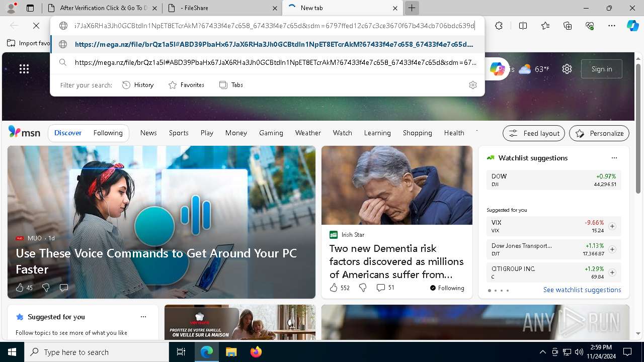Open the Weather category
This screenshot has width=644, height=362.
(x=308, y=133)
